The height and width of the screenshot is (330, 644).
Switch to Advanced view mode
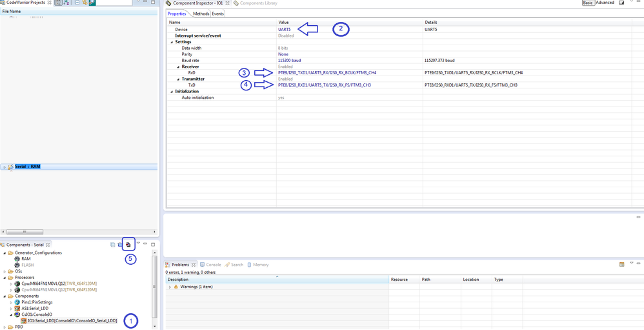pos(605,3)
